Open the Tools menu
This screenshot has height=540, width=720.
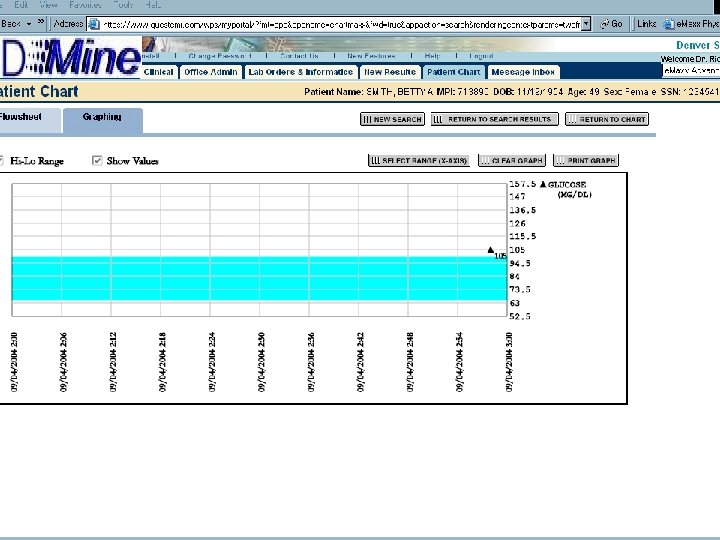click(x=123, y=5)
